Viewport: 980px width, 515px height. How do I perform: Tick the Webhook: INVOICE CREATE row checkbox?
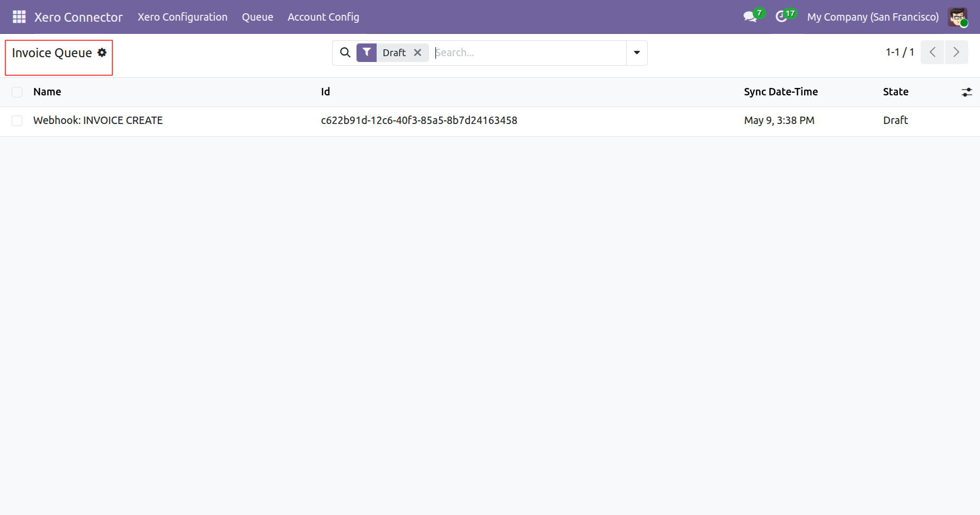(17, 121)
